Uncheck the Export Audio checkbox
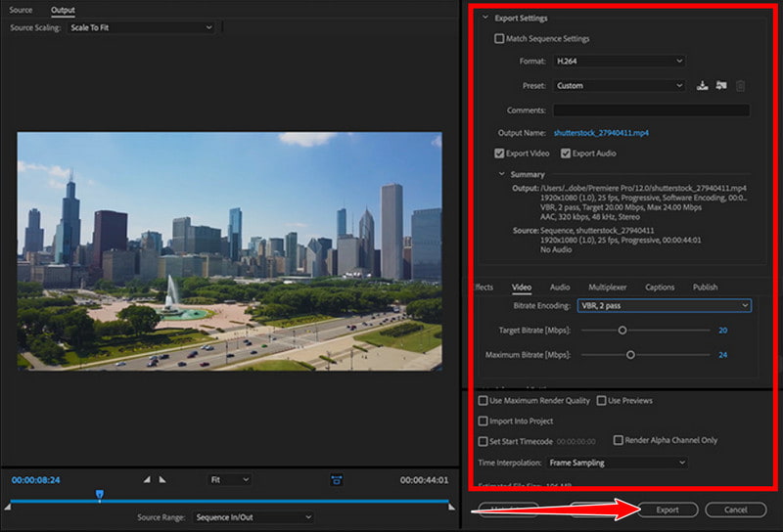783x532 pixels. 566,154
